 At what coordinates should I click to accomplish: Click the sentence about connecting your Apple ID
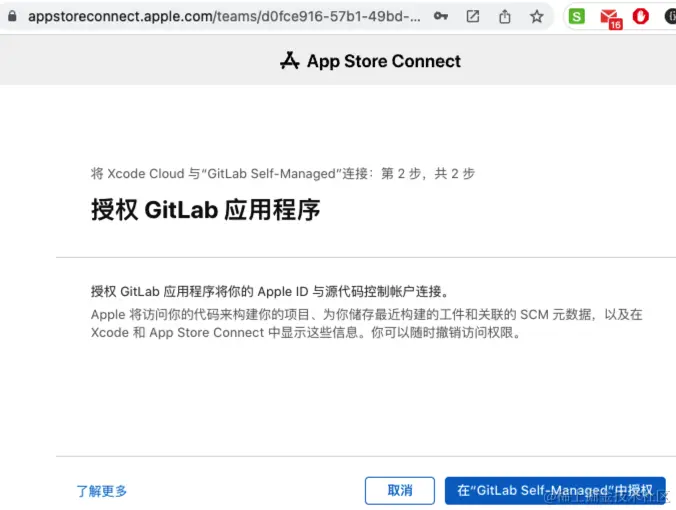coord(270,291)
